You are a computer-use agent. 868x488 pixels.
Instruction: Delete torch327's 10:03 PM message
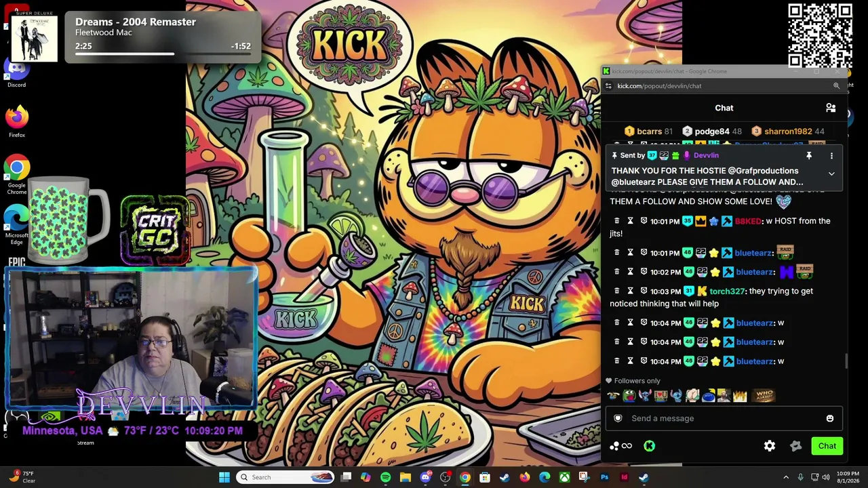pyautogui.click(x=616, y=291)
